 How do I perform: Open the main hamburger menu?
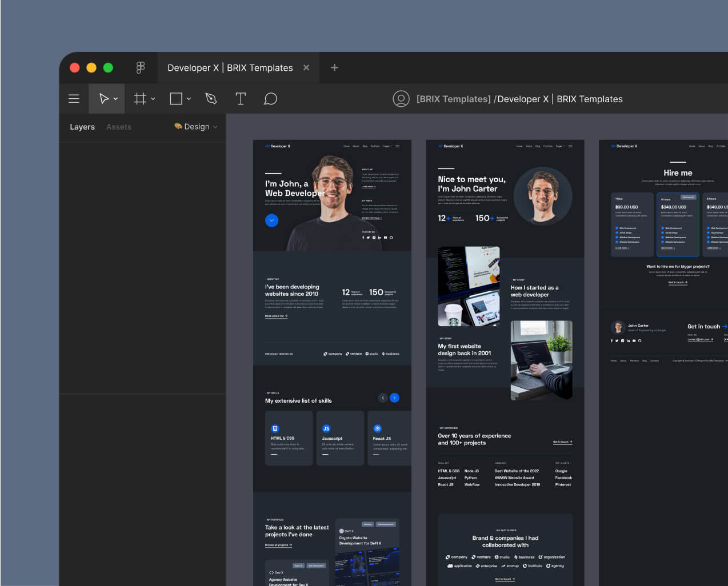tap(74, 98)
